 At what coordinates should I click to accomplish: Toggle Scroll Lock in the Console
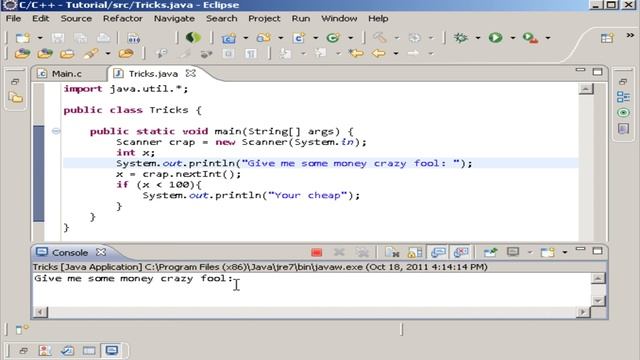coord(415,253)
